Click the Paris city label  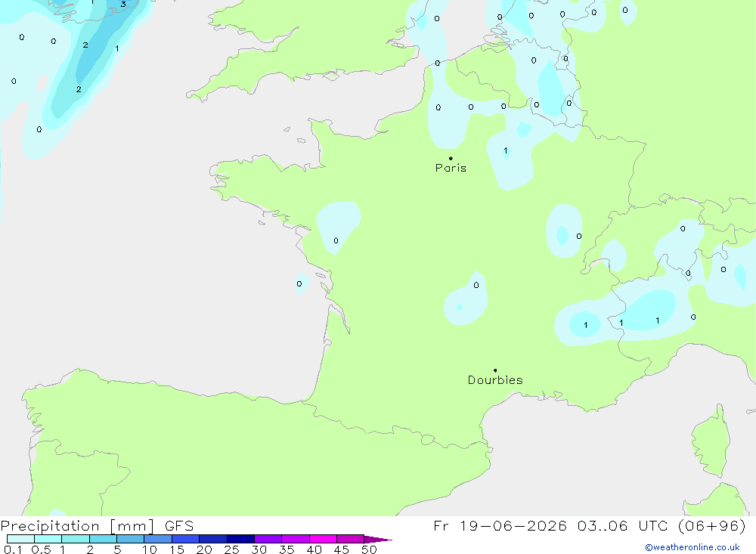point(451,168)
